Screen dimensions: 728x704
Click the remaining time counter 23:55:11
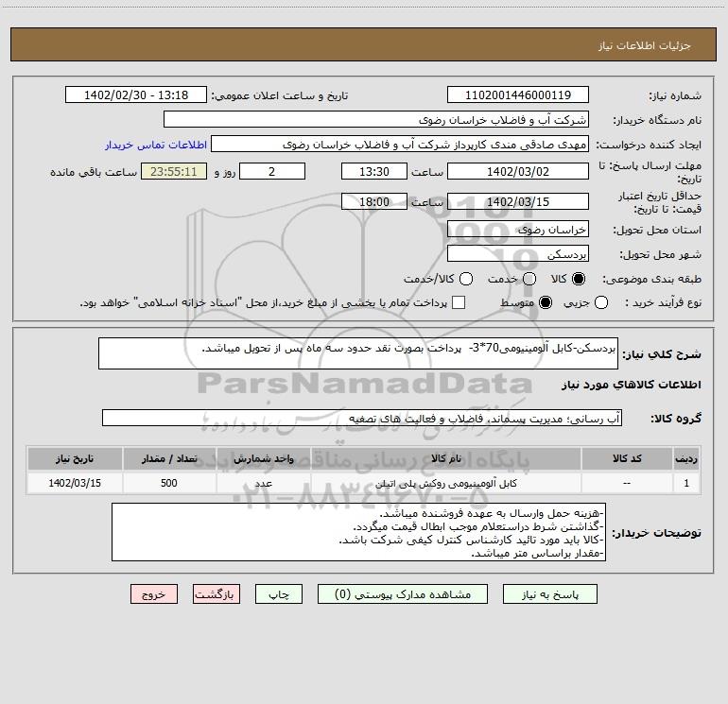pyautogui.click(x=174, y=172)
